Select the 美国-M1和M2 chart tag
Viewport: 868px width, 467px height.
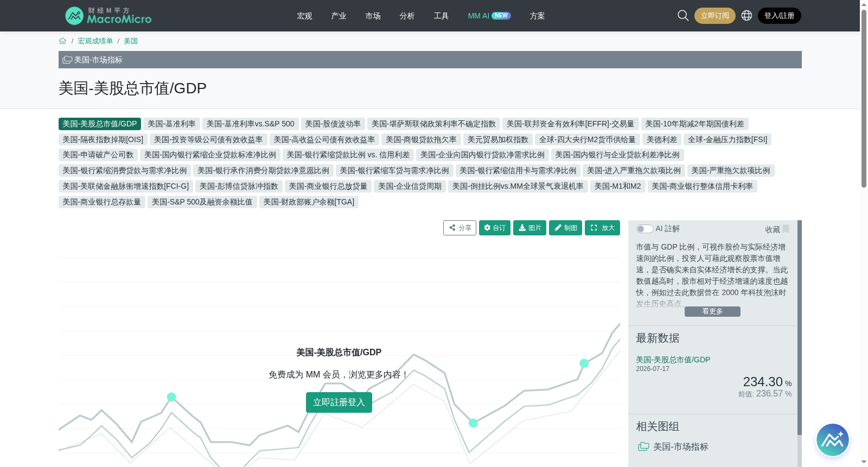(617, 187)
